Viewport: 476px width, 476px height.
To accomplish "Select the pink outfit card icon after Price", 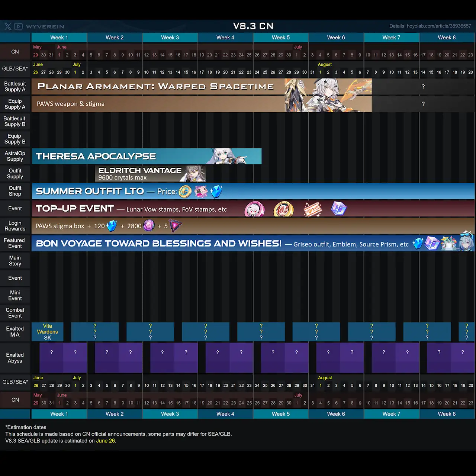I will click(201, 192).
